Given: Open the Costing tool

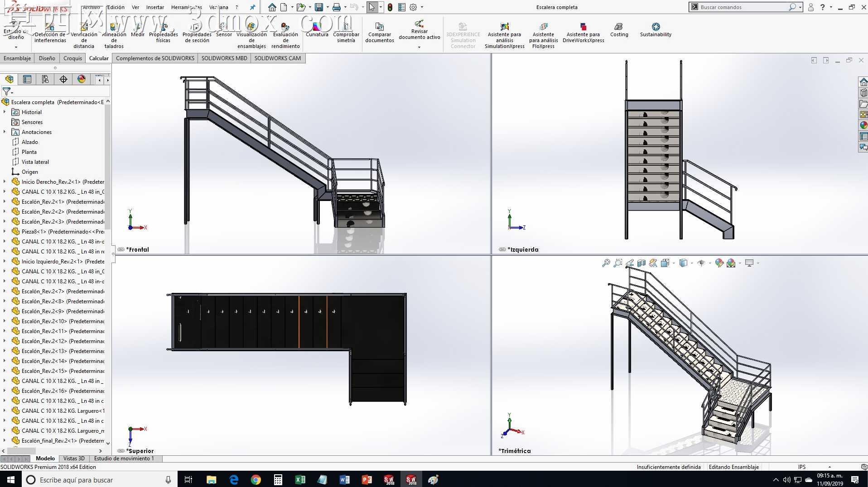Looking at the screenshot, I should 619,30.
